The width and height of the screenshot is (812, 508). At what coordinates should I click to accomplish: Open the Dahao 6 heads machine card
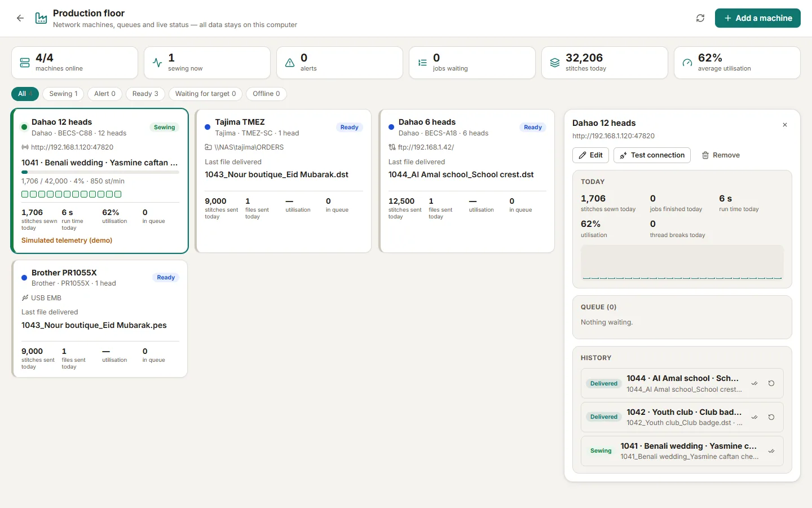click(x=467, y=181)
